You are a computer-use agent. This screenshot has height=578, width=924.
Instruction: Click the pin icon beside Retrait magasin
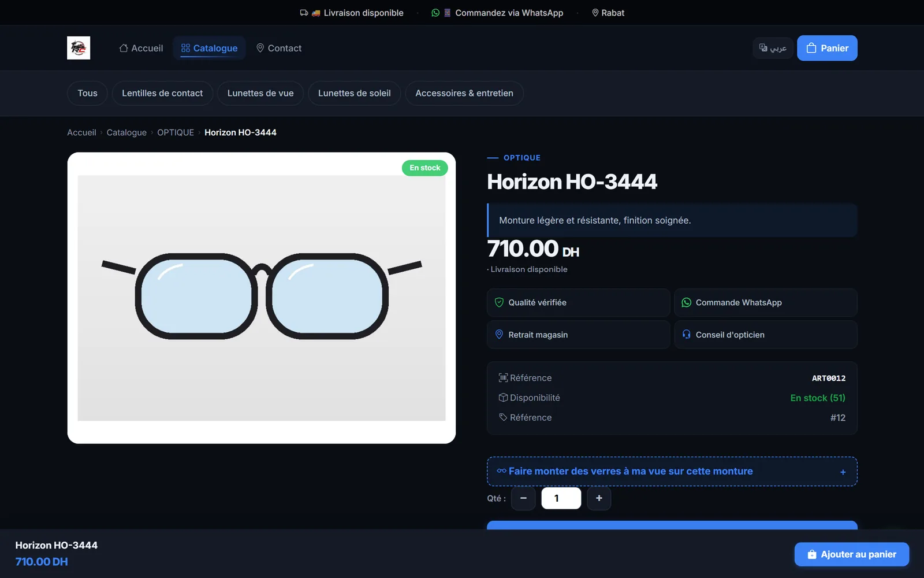click(x=499, y=334)
